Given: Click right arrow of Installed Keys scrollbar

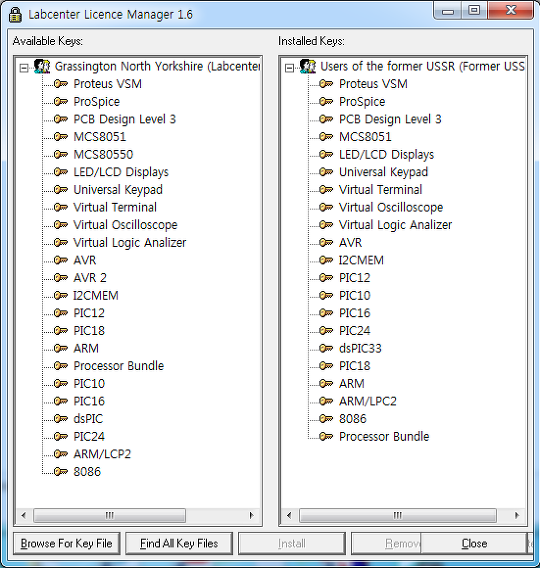Looking at the screenshot, I should 517,515.
